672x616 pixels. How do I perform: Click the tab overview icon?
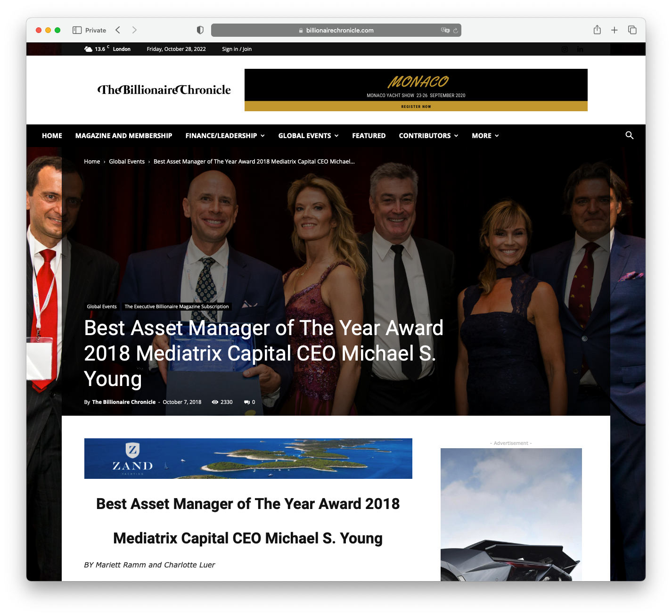tap(632, 30)
